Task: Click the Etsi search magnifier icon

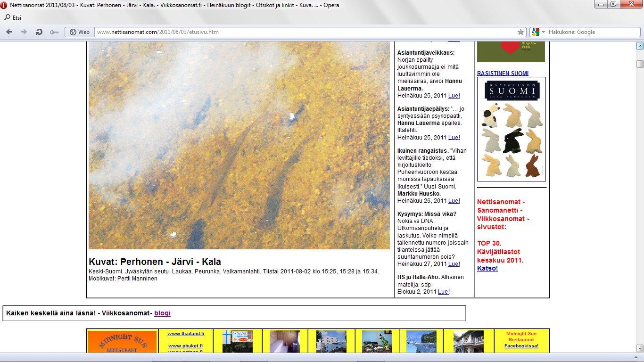Action: point(7,17)
